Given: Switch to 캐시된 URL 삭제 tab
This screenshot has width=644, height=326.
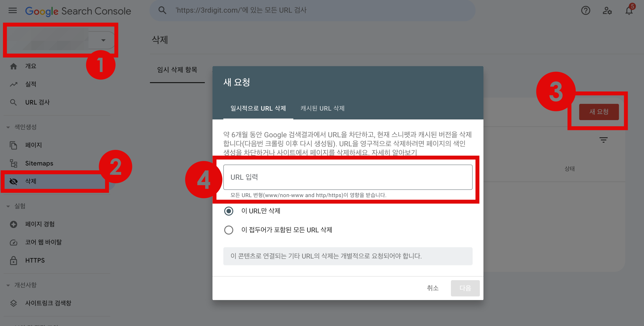Looking at the screenshot, I should (322, 108).
